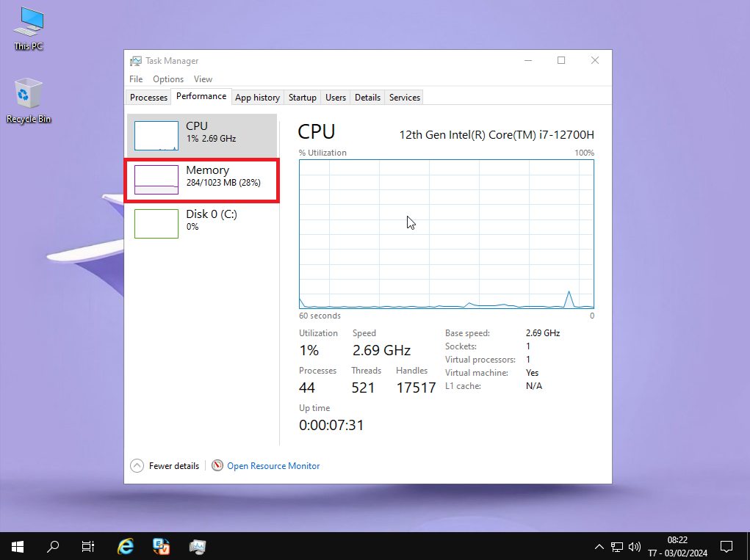Show hidden system tray icons

click(599, 547)
